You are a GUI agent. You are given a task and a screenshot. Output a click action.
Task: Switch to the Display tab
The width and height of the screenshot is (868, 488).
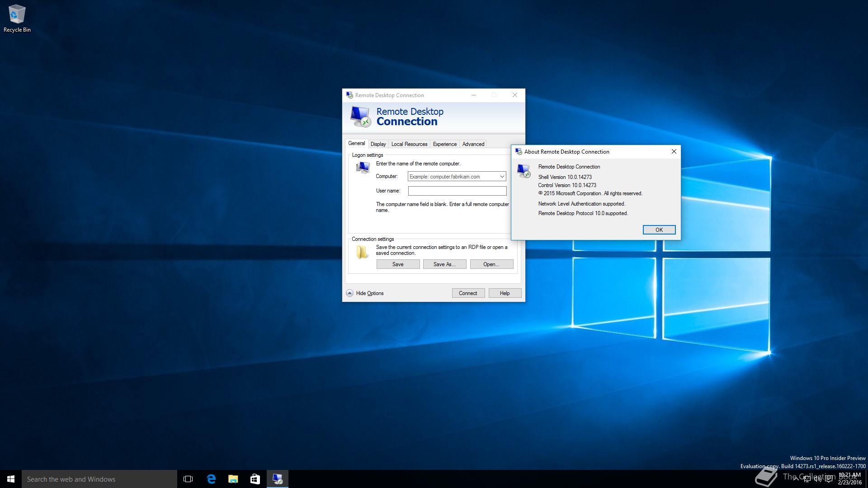point(378,144)
